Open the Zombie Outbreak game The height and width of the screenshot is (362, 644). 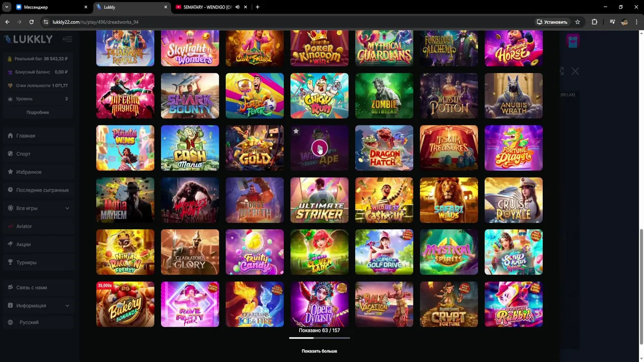pyautogui.click(x=384, y=96)
